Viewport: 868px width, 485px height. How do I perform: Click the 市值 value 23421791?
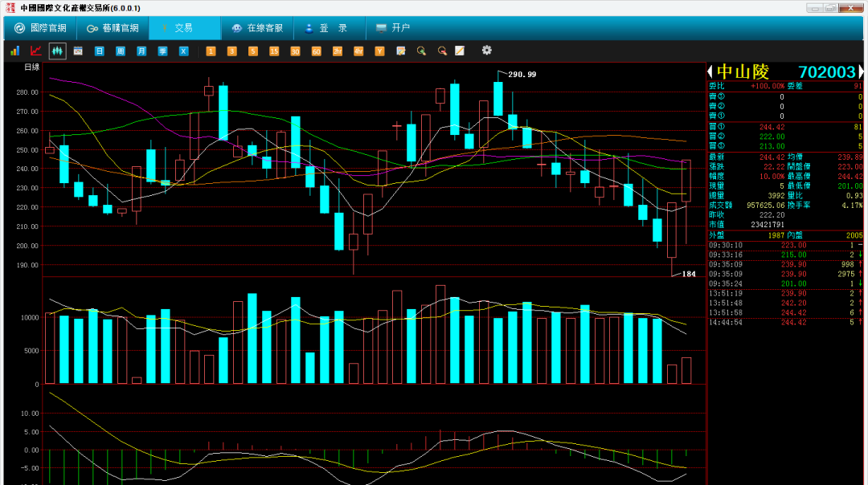click(x=768, y=225)
